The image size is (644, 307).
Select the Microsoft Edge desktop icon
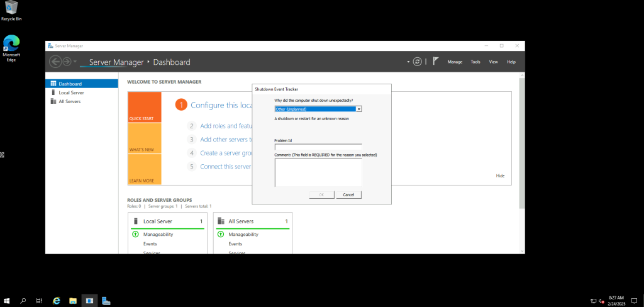11,48
